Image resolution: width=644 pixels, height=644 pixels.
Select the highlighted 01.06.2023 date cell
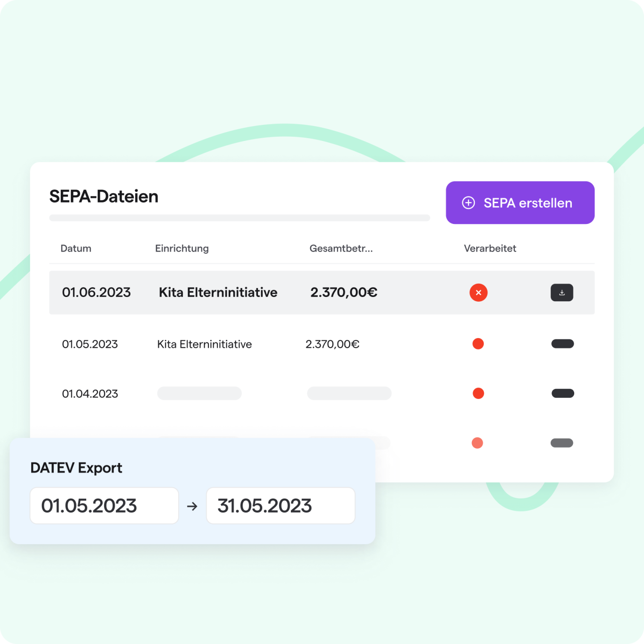pos(96,292)
